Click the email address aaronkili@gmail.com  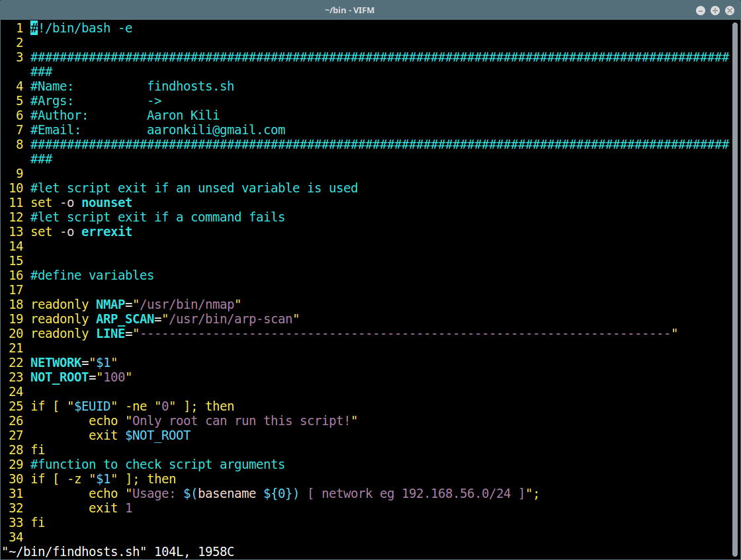click(216, 130)
